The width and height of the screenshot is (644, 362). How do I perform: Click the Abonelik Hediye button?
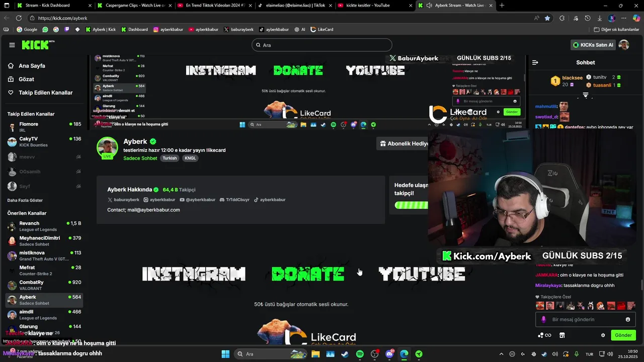403,144
